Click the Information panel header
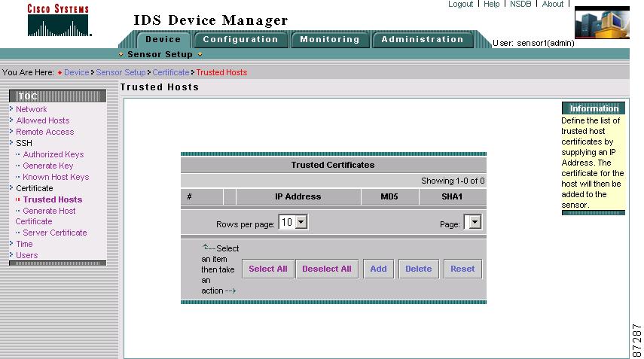 [x=594, y=108]
